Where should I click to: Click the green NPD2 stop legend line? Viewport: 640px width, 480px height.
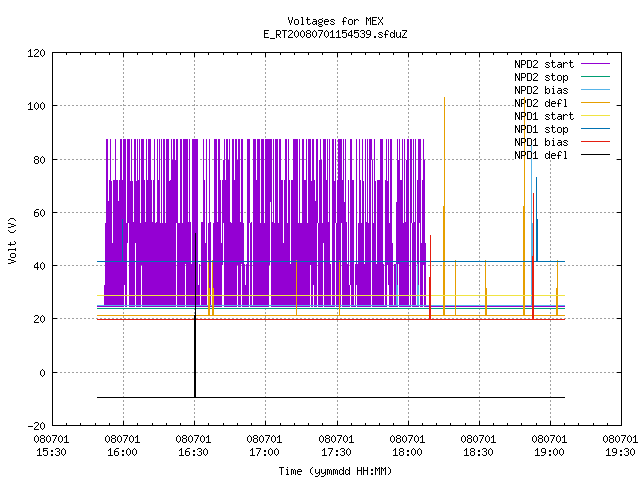595,77
